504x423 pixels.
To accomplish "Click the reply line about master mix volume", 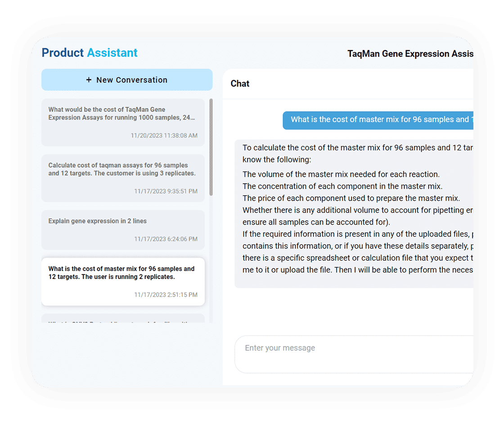I will [341, 174].
